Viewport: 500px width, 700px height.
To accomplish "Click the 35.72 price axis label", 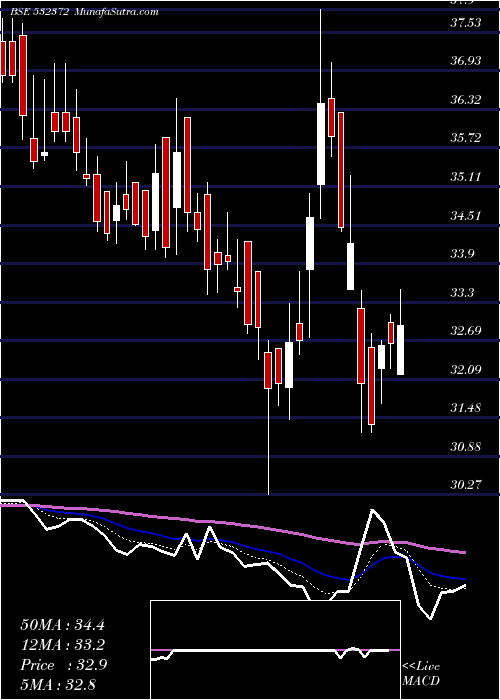I will point(466,138).
